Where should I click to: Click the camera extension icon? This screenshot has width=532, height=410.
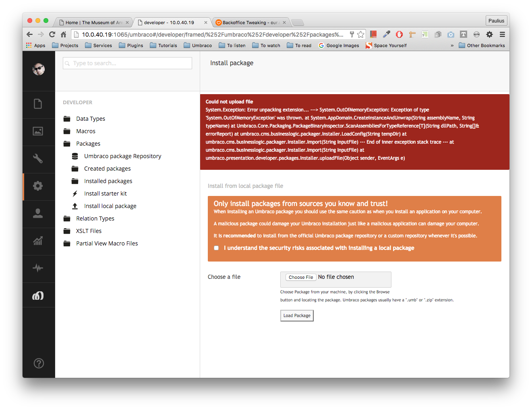[x=451, y=35]
